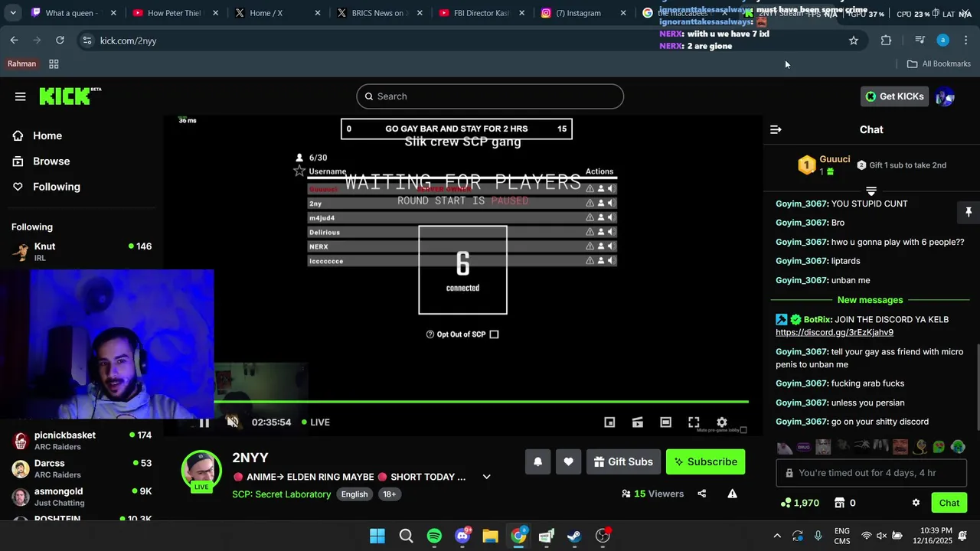
Task: Enter fullscreen video mode
Action: (x=694, y=422)
